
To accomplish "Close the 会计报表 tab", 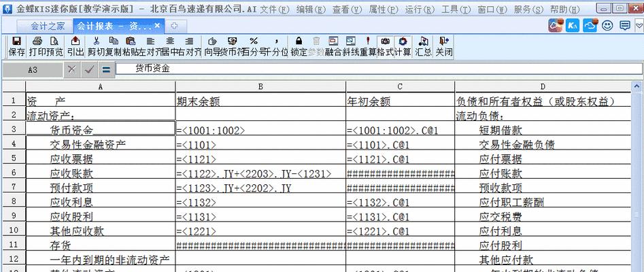I will point(157,25).
